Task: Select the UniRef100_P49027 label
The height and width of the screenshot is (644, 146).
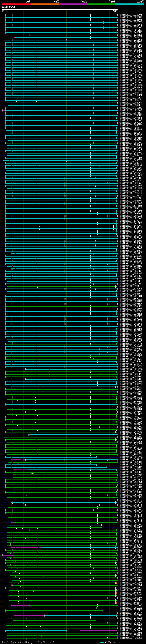Action: click(x=131, y=422)
